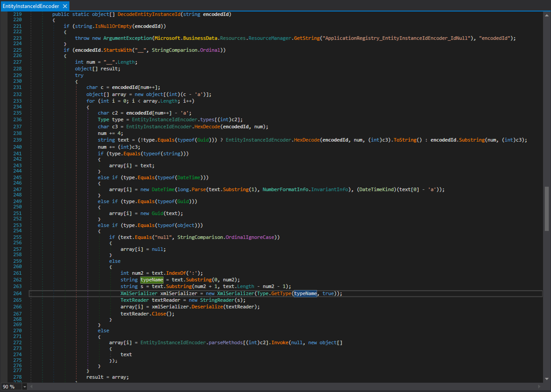Click 'array[i] = null;' on line 257
This screenshot has width=551, height=392.
143,249
